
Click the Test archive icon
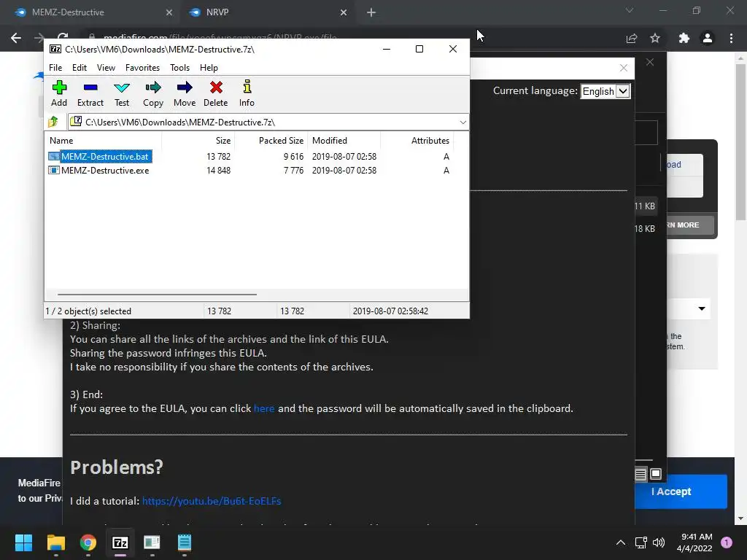(x=122, y=93)
